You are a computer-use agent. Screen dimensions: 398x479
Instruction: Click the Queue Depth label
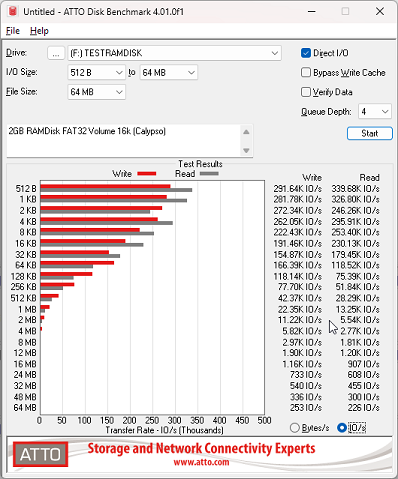(326, 111)
